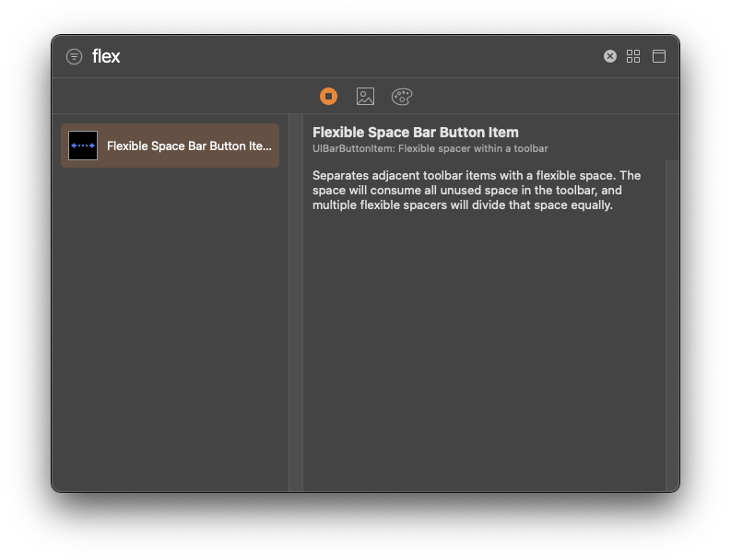Image resolution: width=731 pixels, height=560 pixels.
Task: Clear the search text with the X button
Action: (x=610, y=56)
